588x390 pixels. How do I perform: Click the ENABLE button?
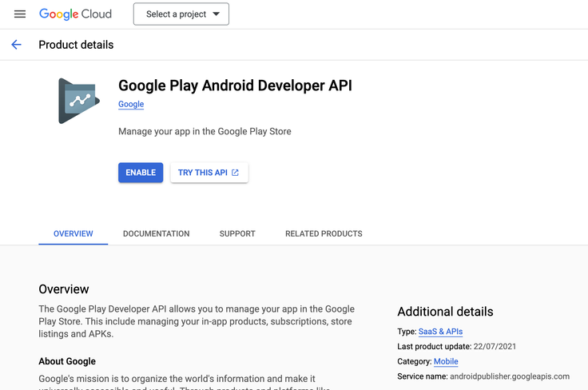pyautogui.click(x=141, y=173)
